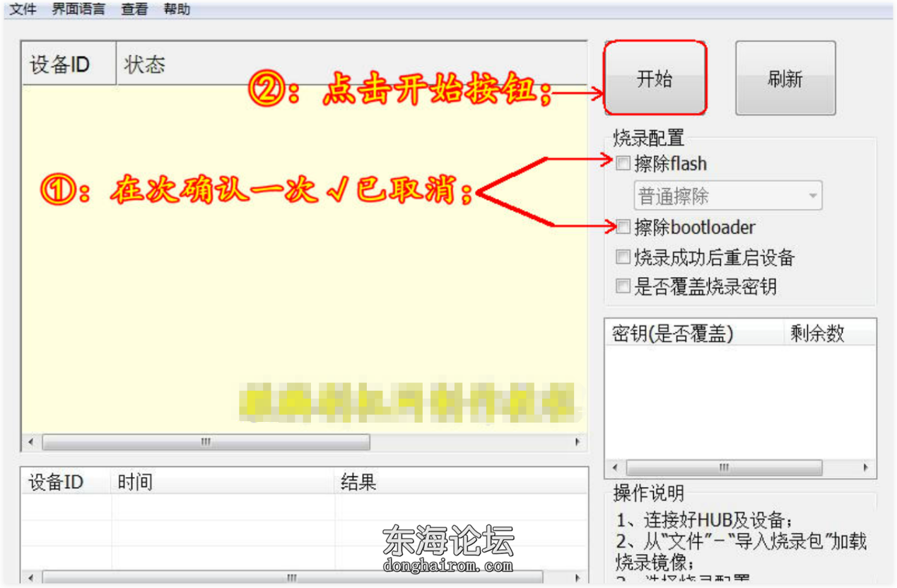Click the 时间 column header
Image resolution: width=897 pixels, height=588 pixels.
[223, 482]
